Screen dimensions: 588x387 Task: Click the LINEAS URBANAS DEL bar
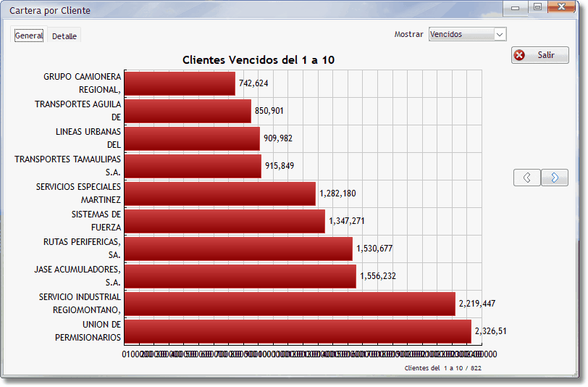pos(192,138)
